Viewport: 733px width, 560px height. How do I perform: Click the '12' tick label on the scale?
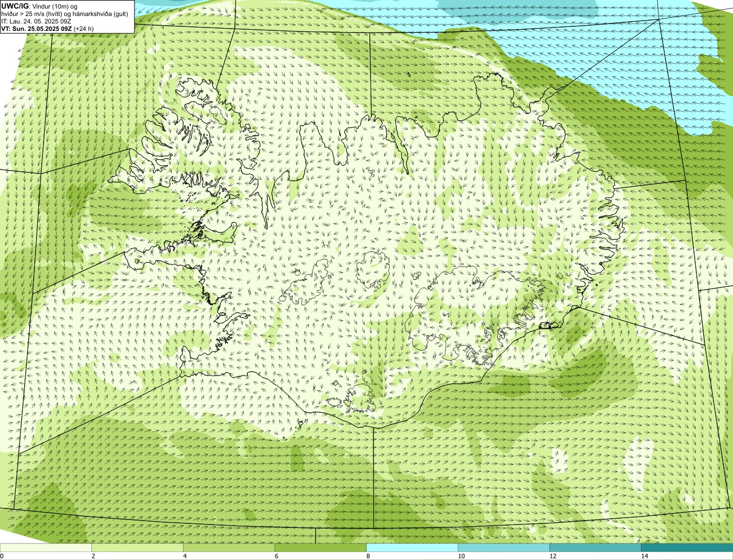[x=553, y=556]
